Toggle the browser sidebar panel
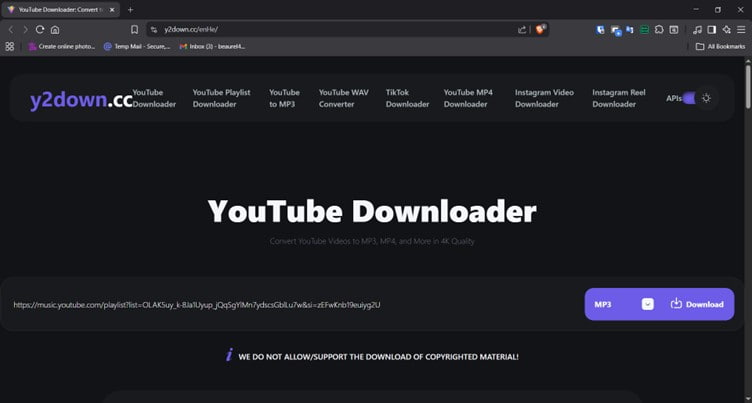The image size is (752, 403). 712,30
